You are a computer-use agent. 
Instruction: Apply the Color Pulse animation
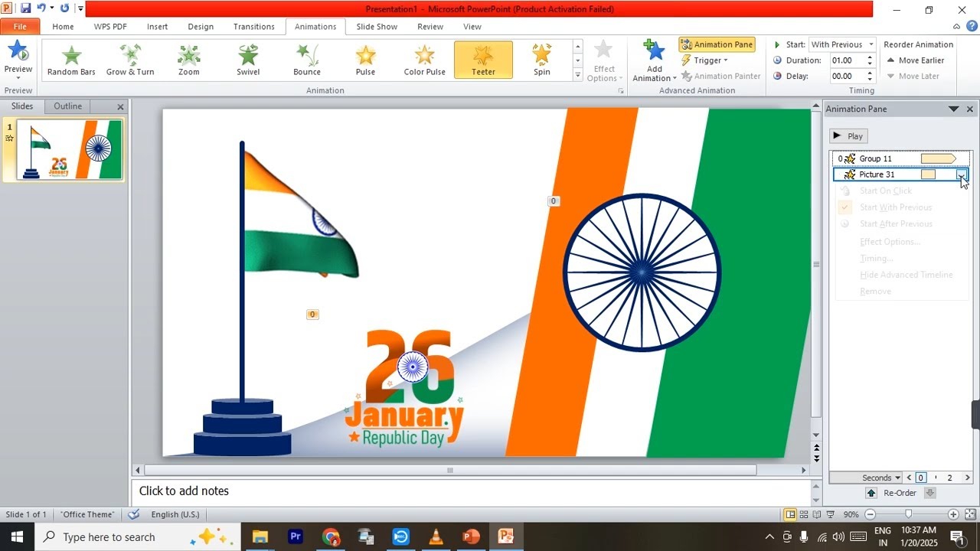click(x=424, y=60)
